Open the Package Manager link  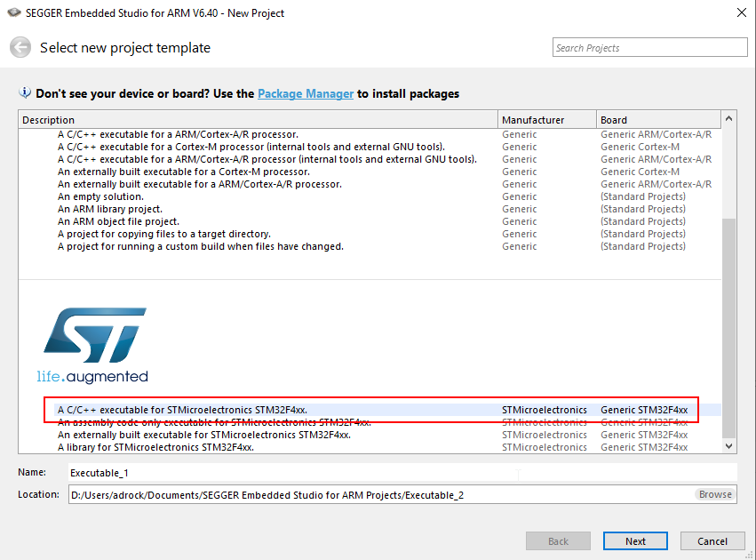coord(306,93)
